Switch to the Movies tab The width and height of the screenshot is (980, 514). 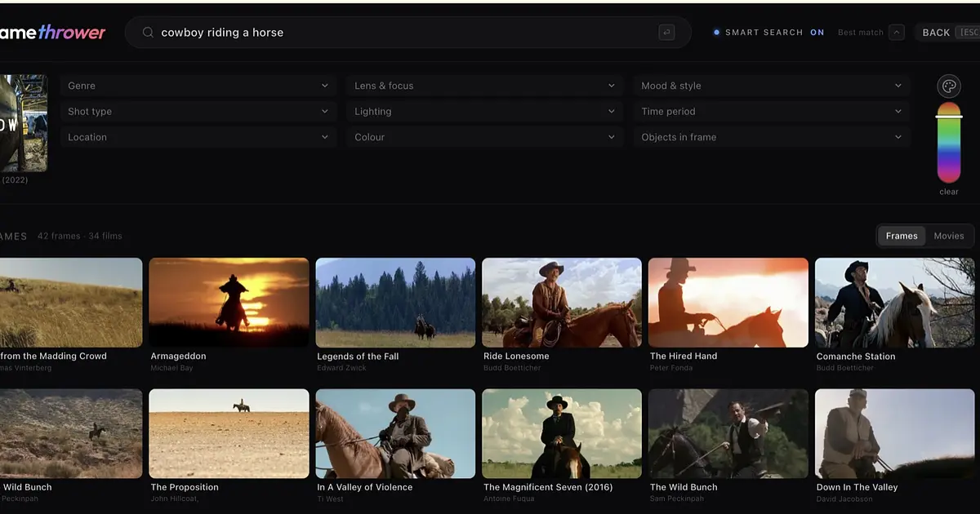(949, 236)
